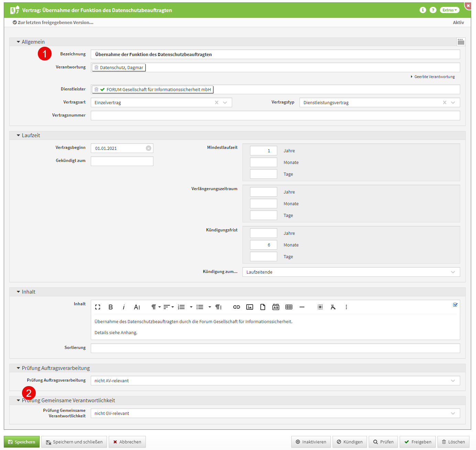Toggle bold formatting in the Inhalt editor
The height and width of the screenshot is (450, 476).
110,307
